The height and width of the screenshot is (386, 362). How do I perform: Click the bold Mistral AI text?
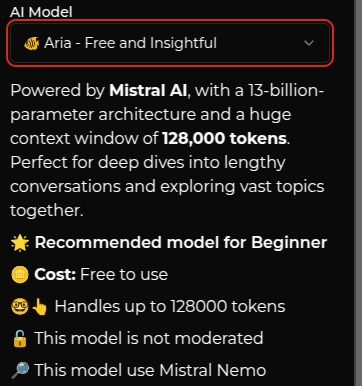click(148, 90)
